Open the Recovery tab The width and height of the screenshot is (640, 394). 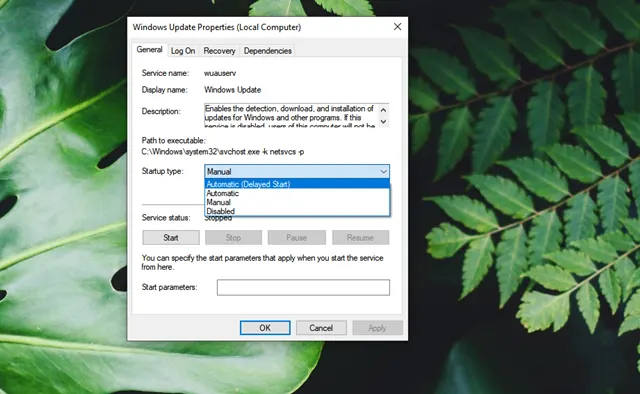(x=220, y=51)
